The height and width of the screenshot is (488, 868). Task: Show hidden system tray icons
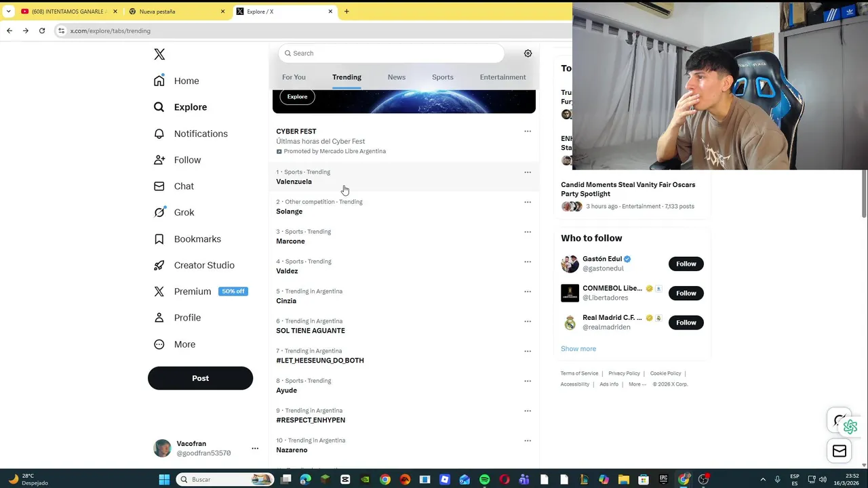(763, 479)
